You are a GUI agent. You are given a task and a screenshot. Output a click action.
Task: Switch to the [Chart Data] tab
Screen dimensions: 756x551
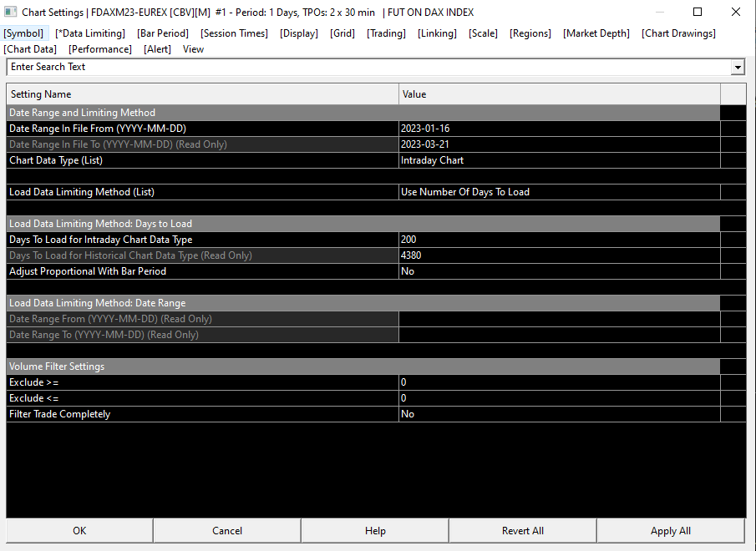pos(30,49)
